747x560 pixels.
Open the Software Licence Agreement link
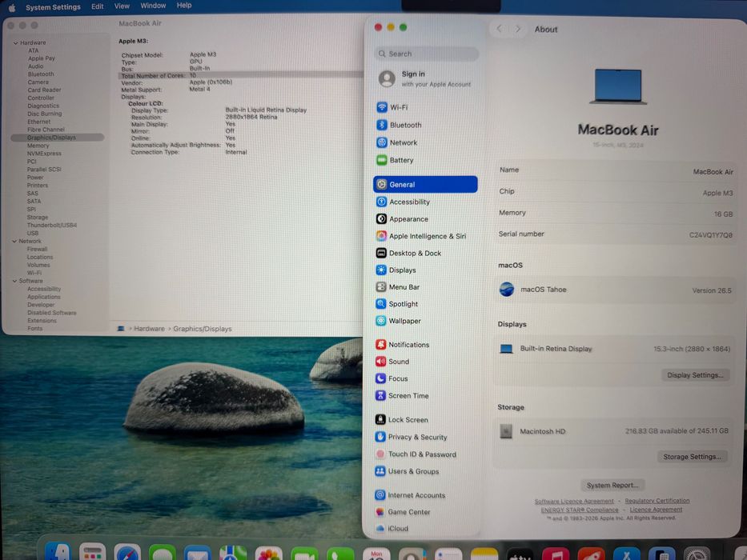[574, 502]
